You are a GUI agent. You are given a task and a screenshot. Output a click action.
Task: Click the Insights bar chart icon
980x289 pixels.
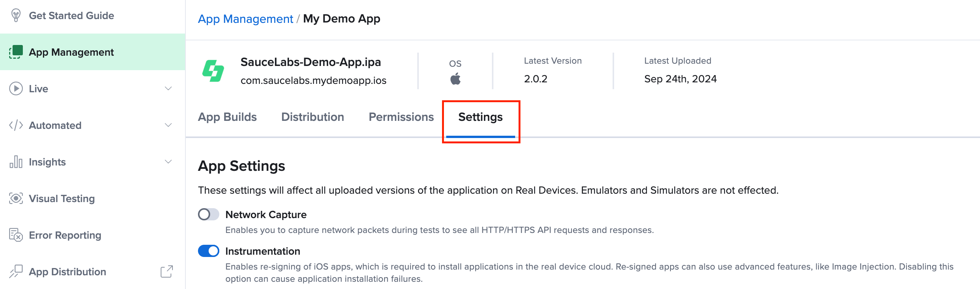click(x=16, y=162)
